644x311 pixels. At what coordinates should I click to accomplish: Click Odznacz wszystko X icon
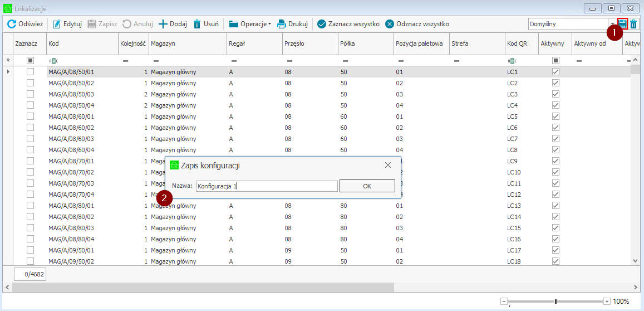pos(390,24)
